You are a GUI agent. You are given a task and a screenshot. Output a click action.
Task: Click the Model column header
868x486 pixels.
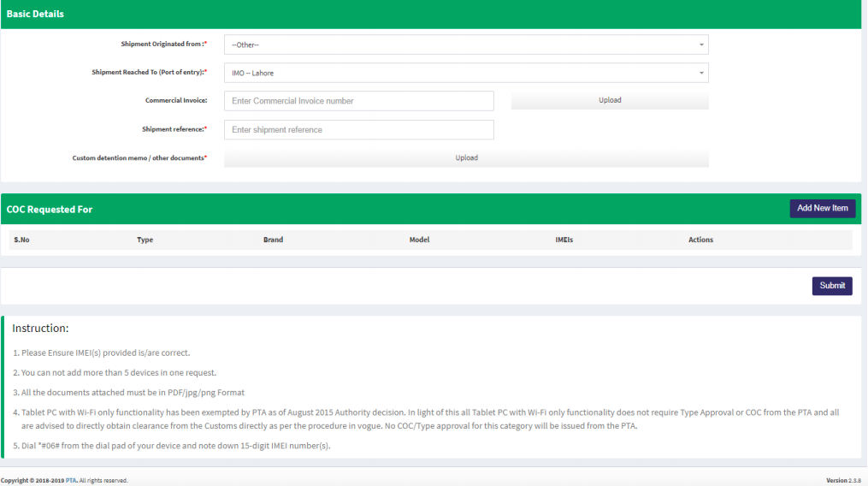[x=419, y=240]
